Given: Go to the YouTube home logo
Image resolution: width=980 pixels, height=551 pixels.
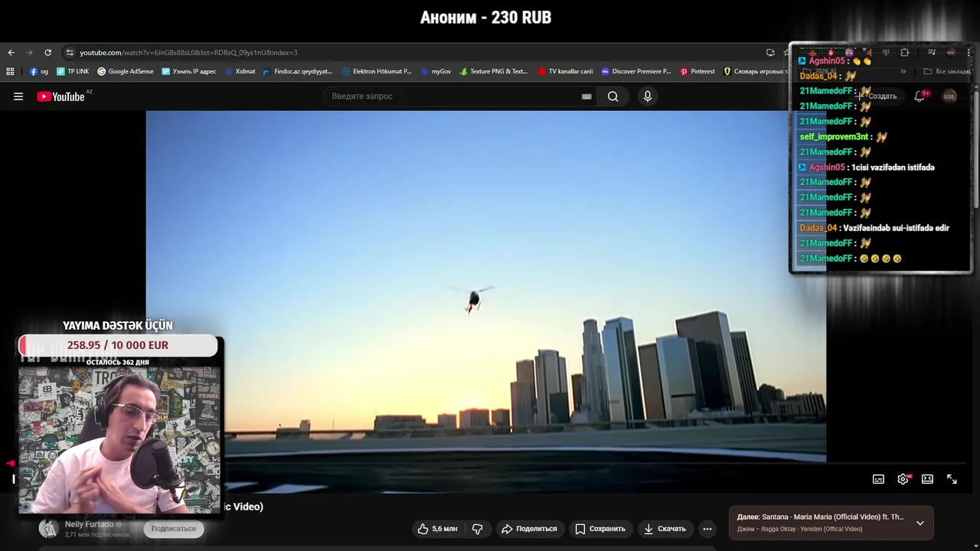Looking at the screenshot, I should coord(60,96).
